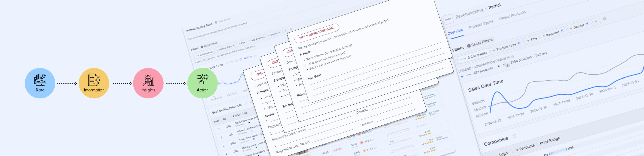Click the green color dot under Military Green Crew

[x=256, y=147]
